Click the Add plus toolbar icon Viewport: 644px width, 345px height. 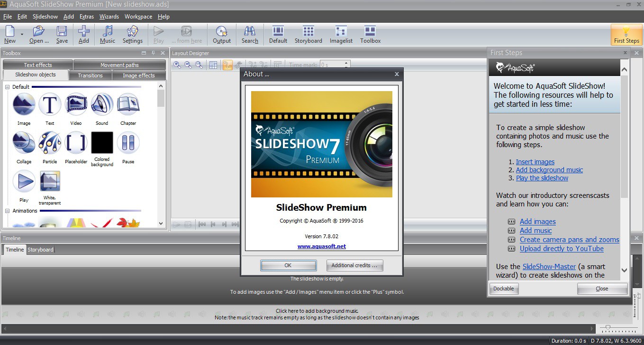click(84, 34)
